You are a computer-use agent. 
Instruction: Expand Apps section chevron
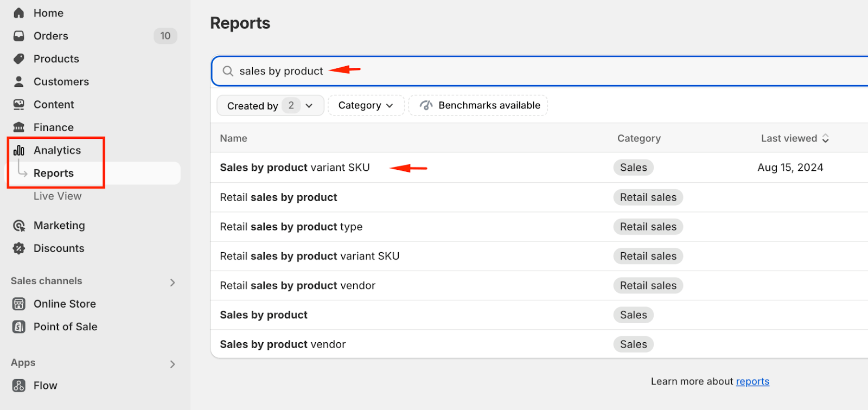point(173,364)
